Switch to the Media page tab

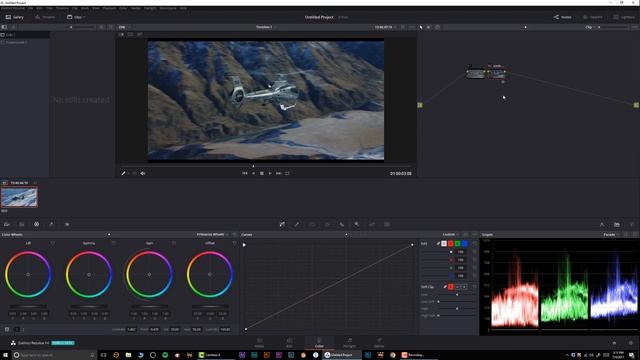click(x=259, y=342)
